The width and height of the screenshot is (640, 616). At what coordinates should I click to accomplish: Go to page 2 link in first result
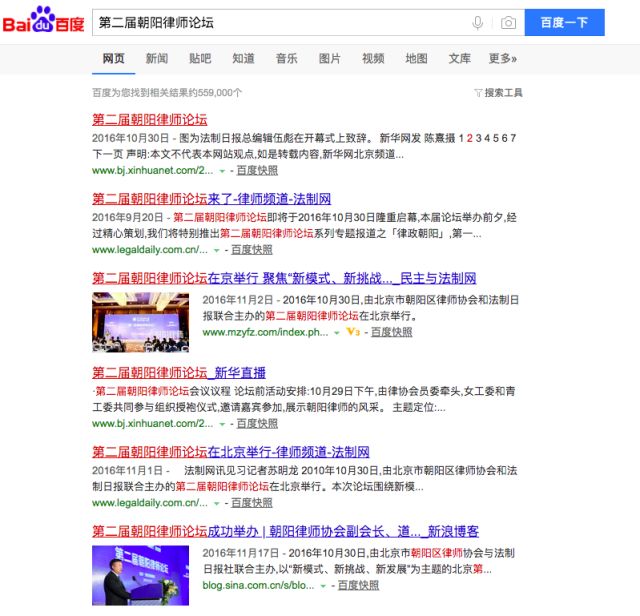[x=469, y=138]
